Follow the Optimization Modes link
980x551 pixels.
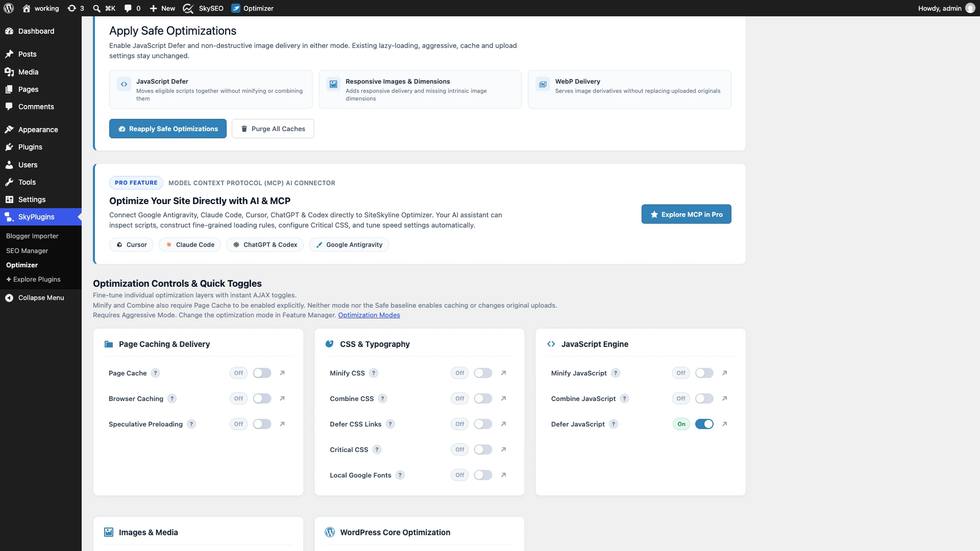(369, 315)
